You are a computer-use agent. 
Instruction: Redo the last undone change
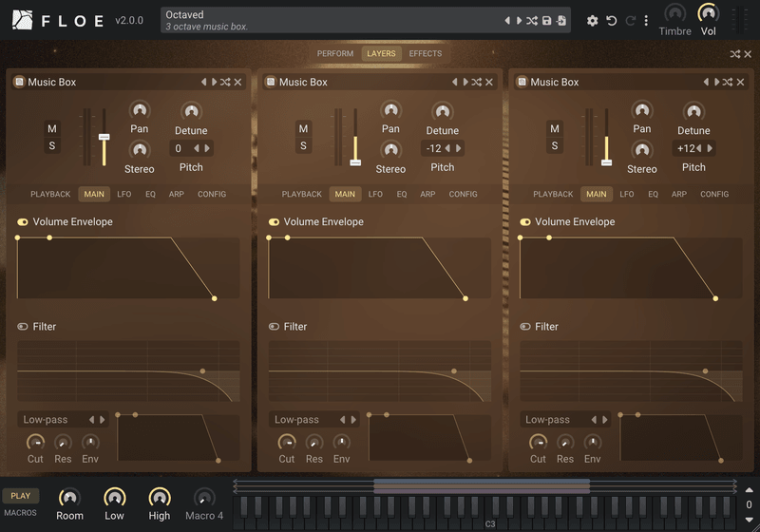pos(630,20)
